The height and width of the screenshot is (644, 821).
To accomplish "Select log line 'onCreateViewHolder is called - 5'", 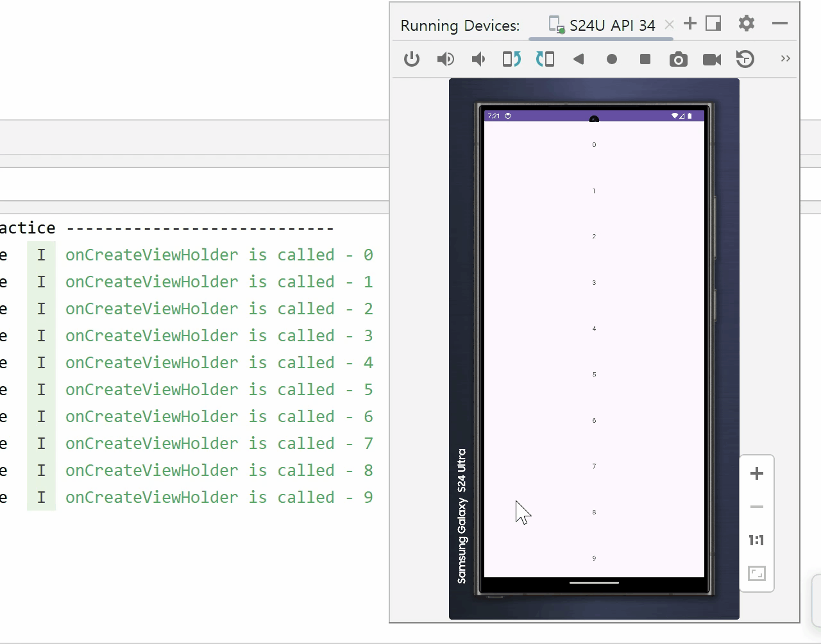I will pyautogui.click(x=219, y=389).
